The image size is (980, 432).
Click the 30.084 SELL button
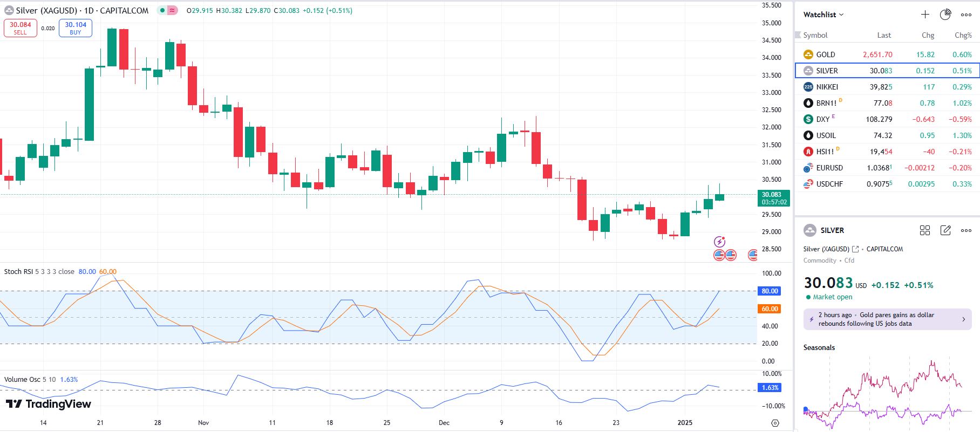tap(21, 28)
